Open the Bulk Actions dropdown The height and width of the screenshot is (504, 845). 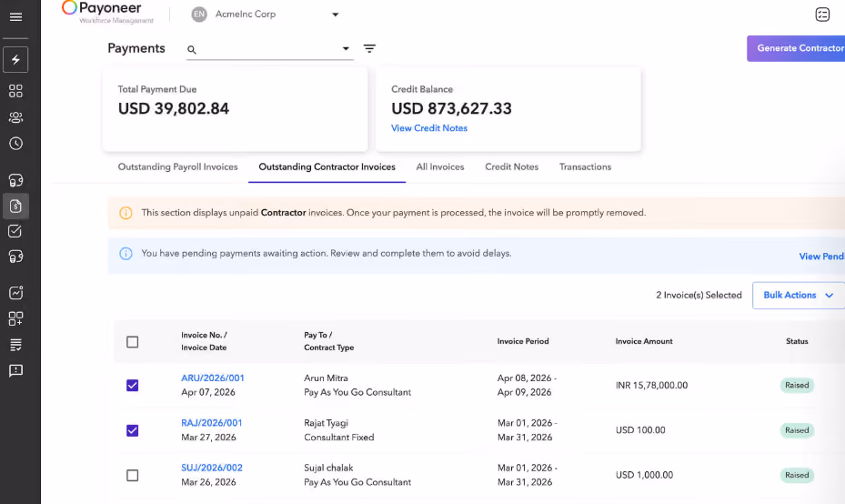798,296
